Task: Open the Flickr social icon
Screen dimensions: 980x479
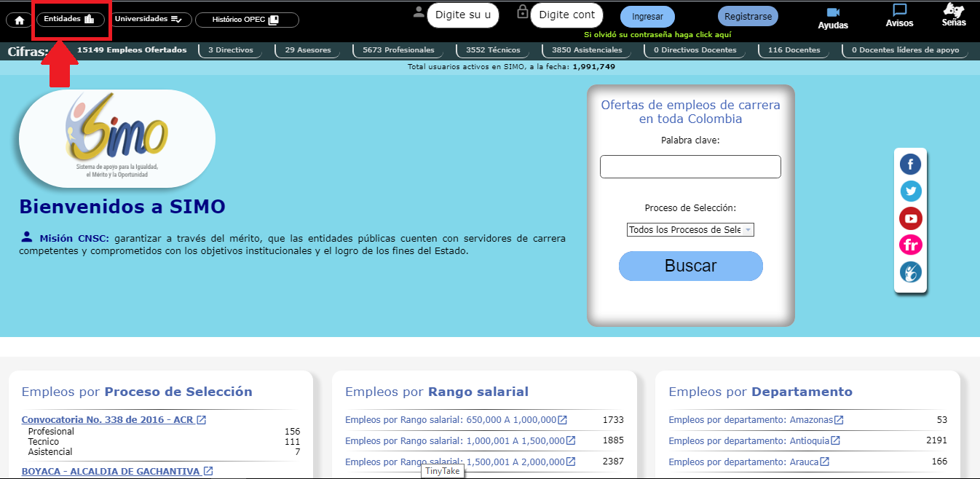Action: [910, 245]
